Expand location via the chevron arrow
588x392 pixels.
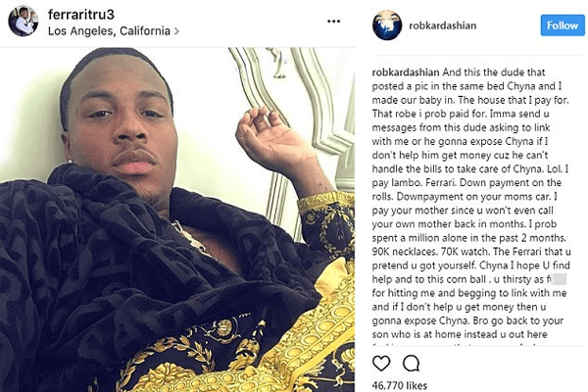click(x=176, y=31)
